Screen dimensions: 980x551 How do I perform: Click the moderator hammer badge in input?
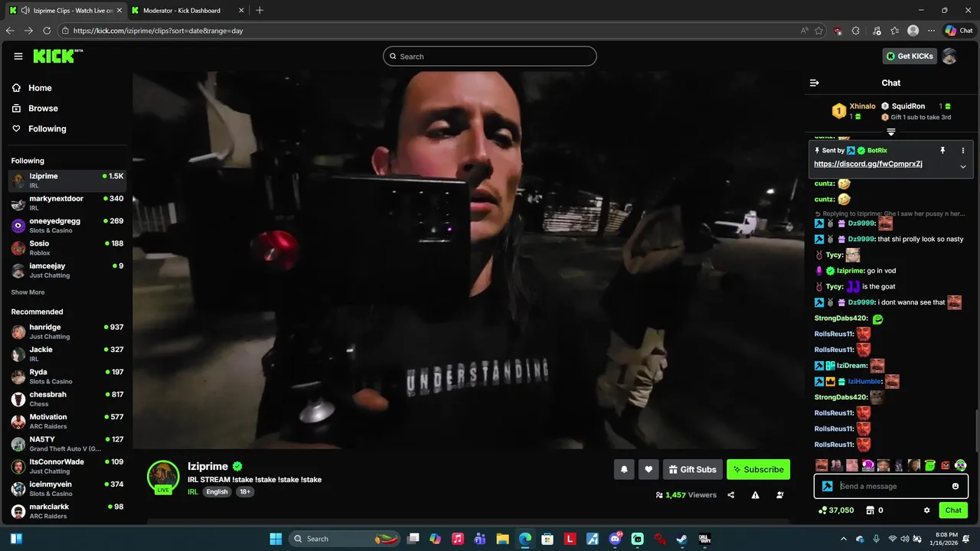tap(827, 486)
